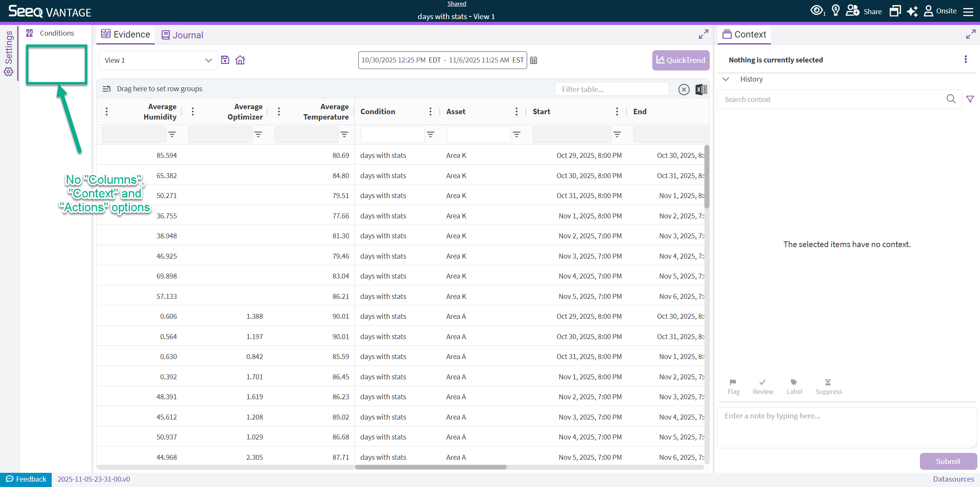The image size is (980, 487).
Task: Toggle filter for Average Humidity column
Action: [x=172, y=134]
